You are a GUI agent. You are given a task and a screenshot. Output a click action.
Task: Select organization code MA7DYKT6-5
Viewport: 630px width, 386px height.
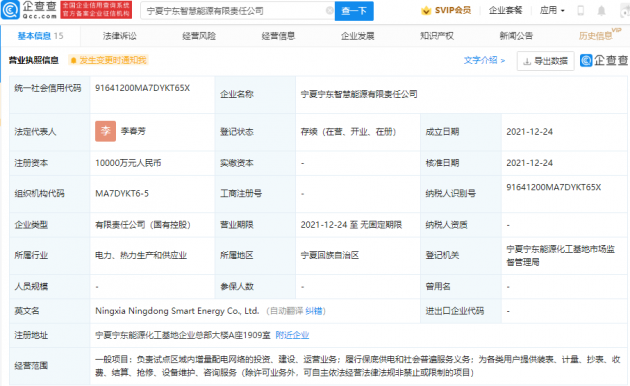(x=122, y=194)
